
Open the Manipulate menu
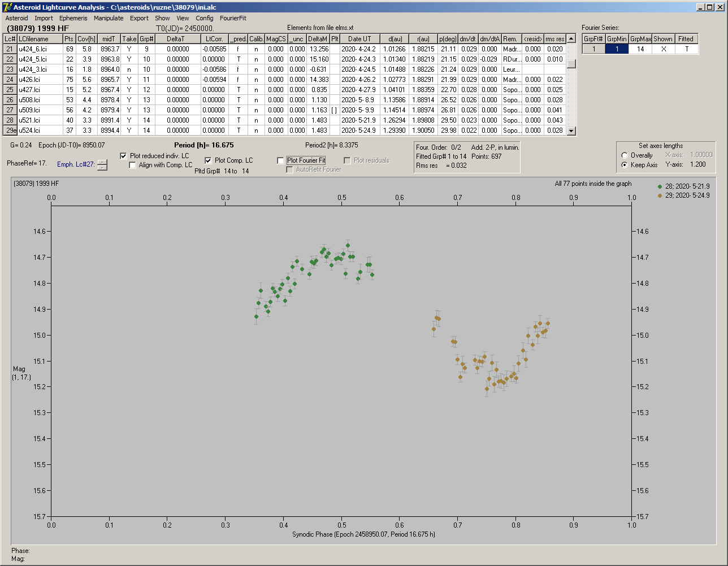(x=109, y=18)
